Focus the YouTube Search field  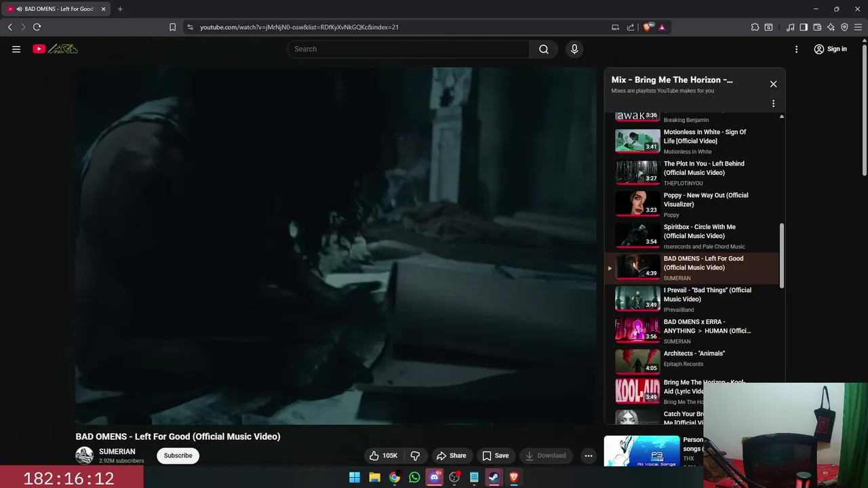(409, 49)
